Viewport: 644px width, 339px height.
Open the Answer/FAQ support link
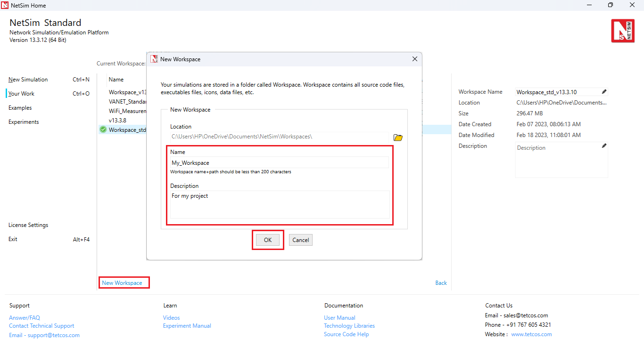pos(25,318)
